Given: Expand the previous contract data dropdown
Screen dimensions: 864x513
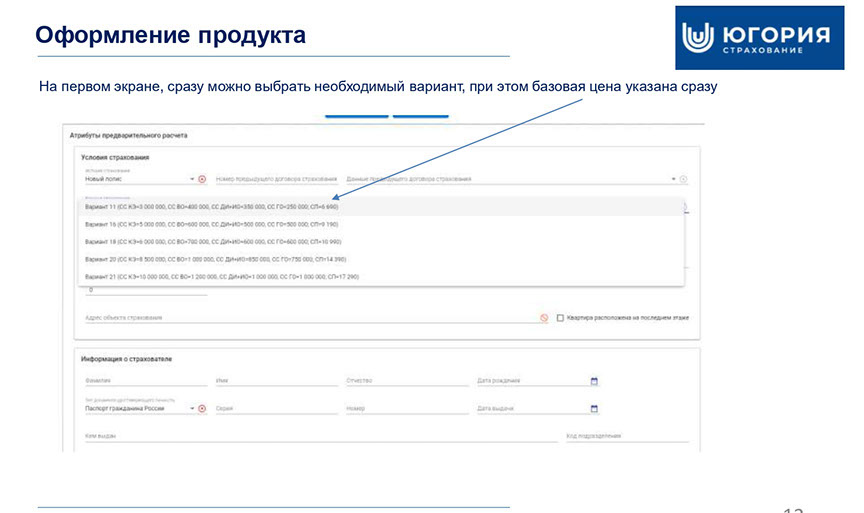Looking at the screenshot, I should click(673, 179).
